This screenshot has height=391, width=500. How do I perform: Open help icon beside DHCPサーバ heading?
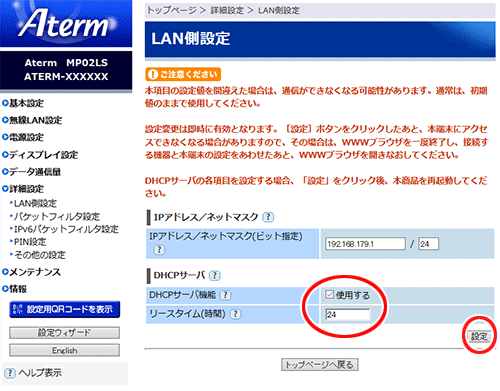(214, 276)
